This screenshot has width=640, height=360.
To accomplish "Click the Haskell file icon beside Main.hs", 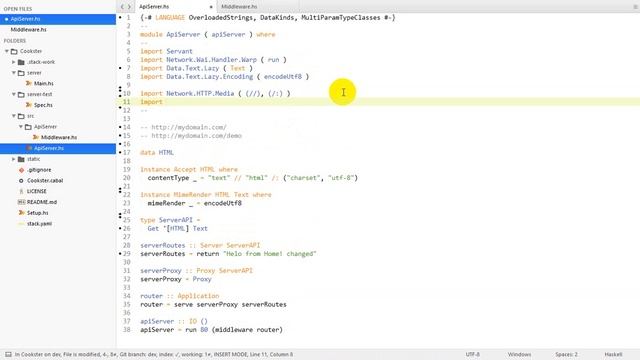I will pyautogui.click(x=29, y=83).
